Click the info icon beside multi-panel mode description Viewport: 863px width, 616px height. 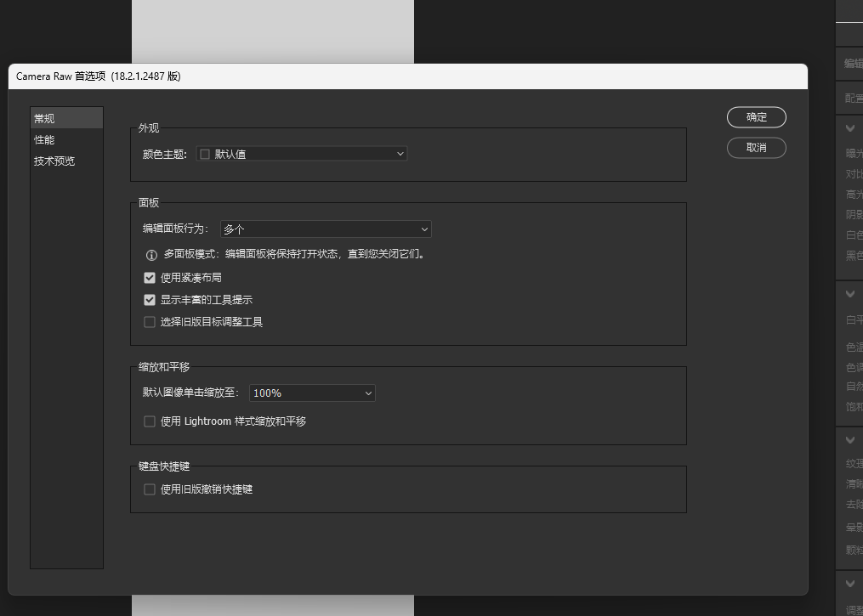pos(151,255)
